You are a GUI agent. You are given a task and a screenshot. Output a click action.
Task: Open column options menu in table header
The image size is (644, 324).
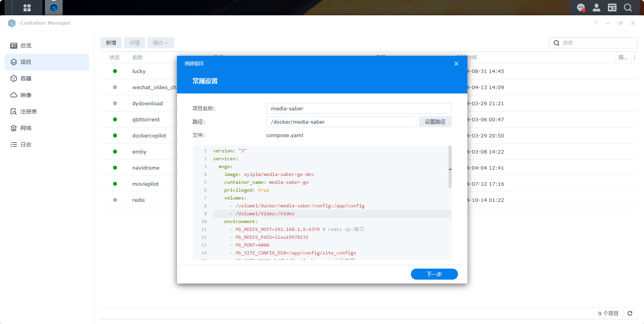(635, 57)
